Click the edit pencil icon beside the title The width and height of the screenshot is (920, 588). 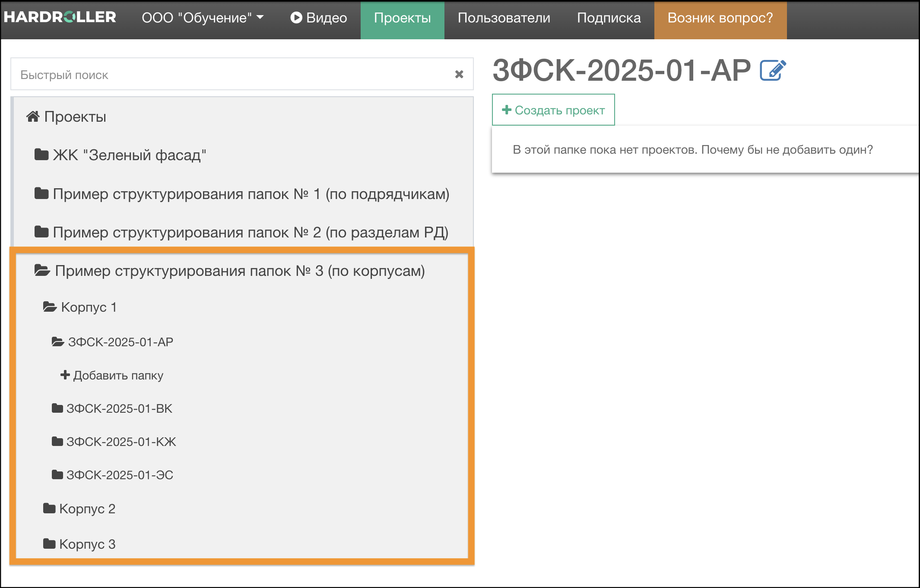[x=772, y=71]
